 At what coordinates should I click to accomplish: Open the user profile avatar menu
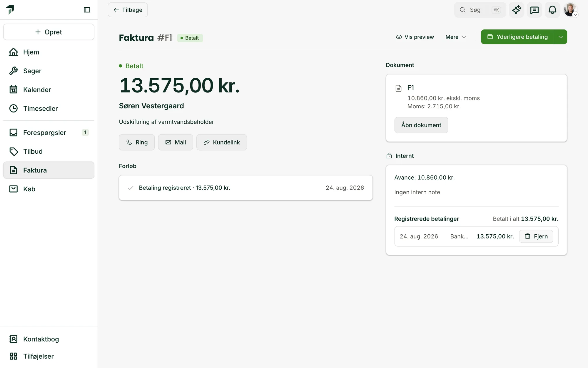570,10
